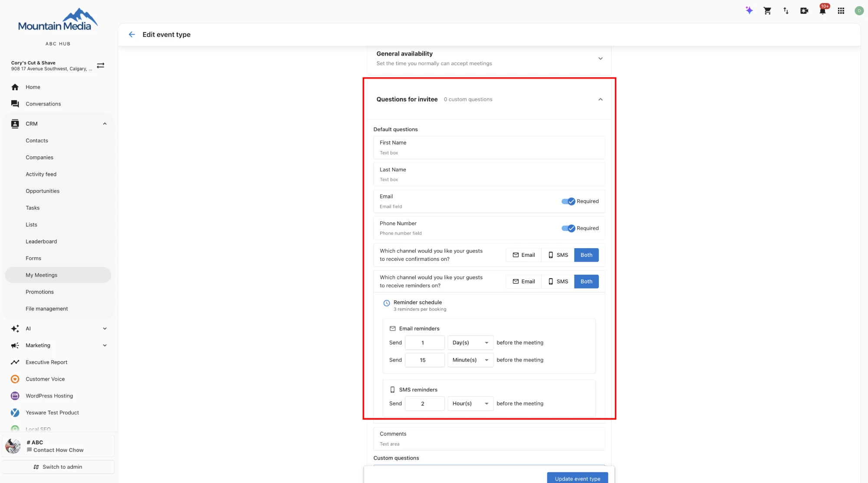Select Email for reminders channel

[523, 282]
